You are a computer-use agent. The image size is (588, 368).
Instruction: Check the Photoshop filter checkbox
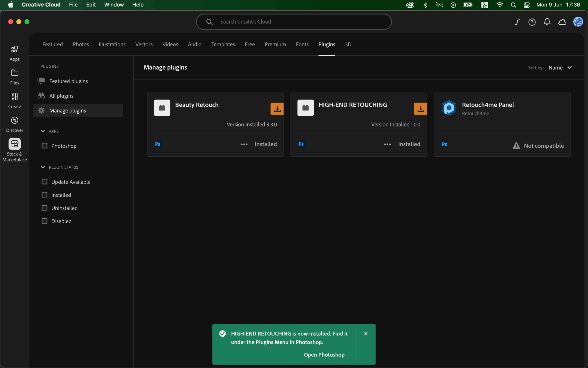pos(45,146)
